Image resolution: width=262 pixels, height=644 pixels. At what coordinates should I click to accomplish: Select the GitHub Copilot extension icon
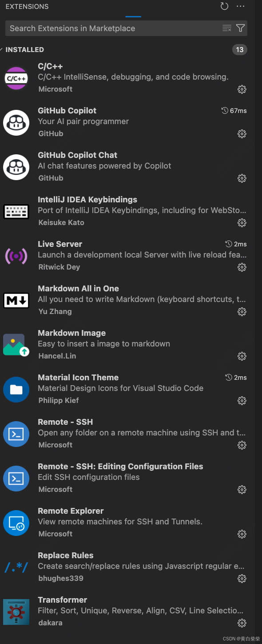16,122
